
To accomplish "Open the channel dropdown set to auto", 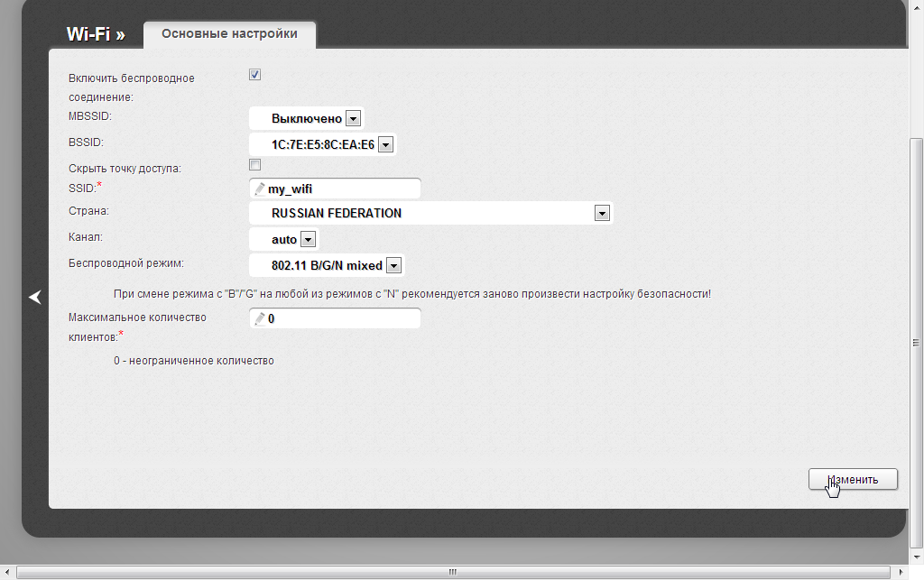I will pyautogui.click(x=284, y=239).
